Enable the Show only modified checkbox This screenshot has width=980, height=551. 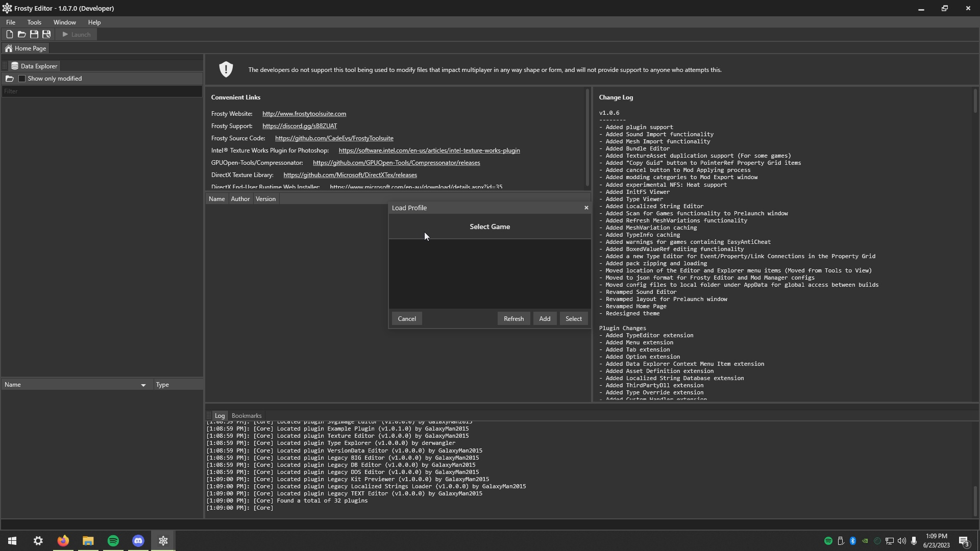[x=22, y=79]
